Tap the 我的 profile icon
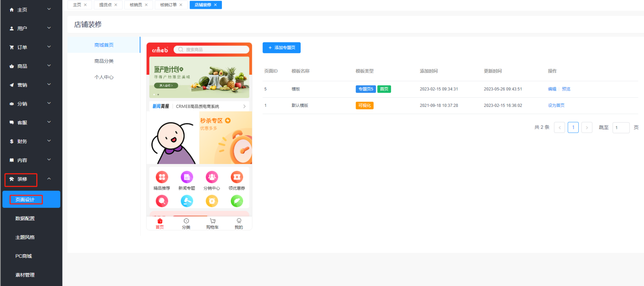 click(239, 221)
